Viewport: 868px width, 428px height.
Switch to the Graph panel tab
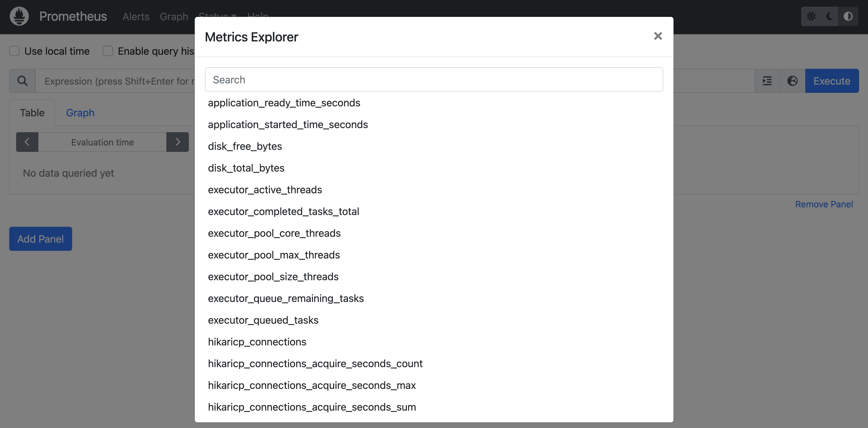point(80,113)
